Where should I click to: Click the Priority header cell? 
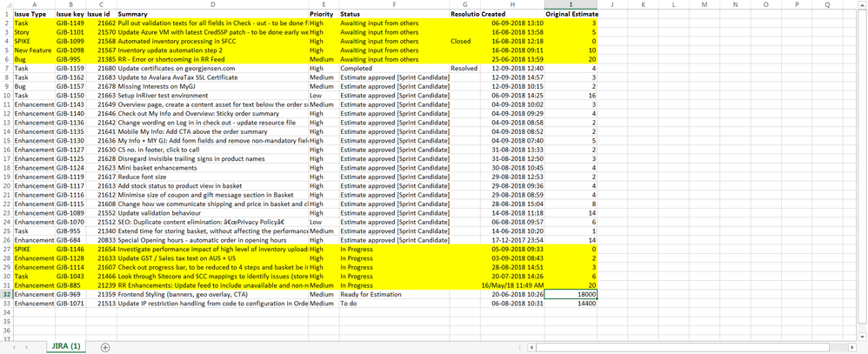[x=324, y=13]
